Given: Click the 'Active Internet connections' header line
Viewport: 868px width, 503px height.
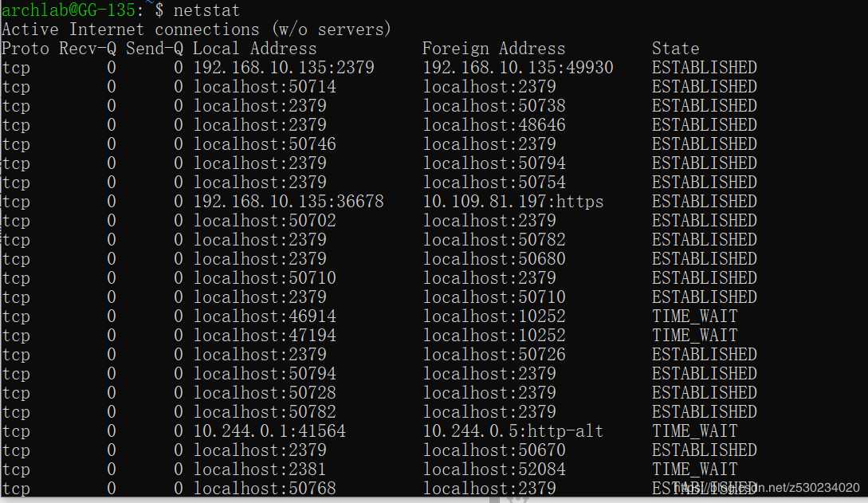Looking at the screenshot, I should (196, 29).
